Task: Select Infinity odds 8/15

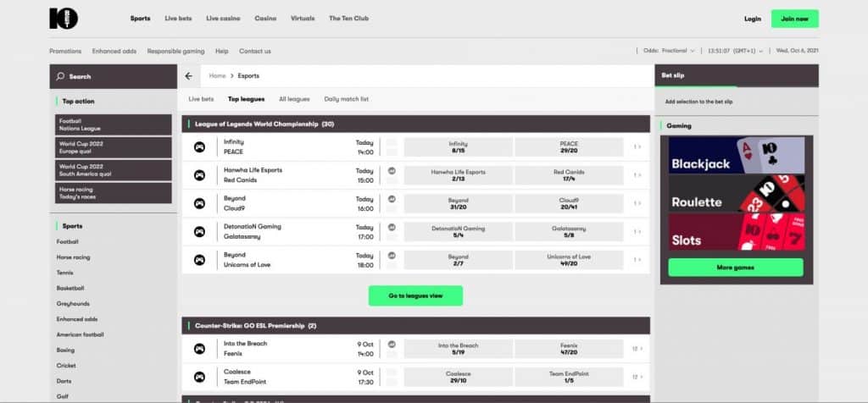Action: [458, 147]
